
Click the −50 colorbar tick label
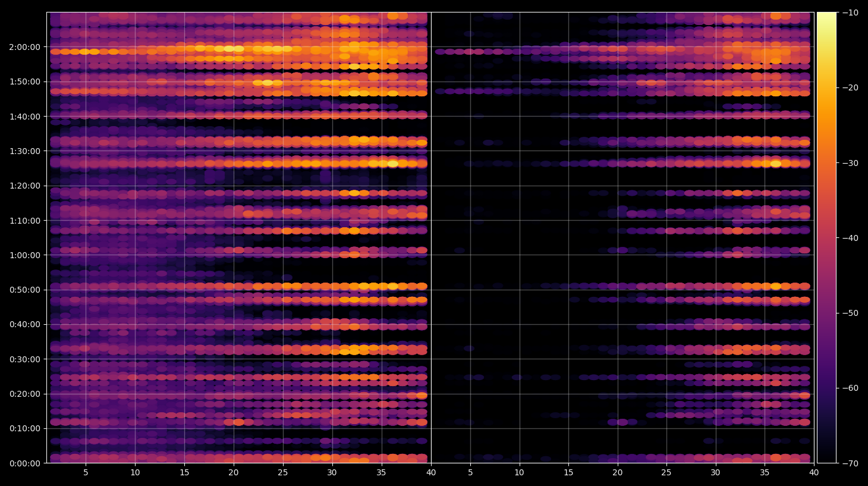850,313
